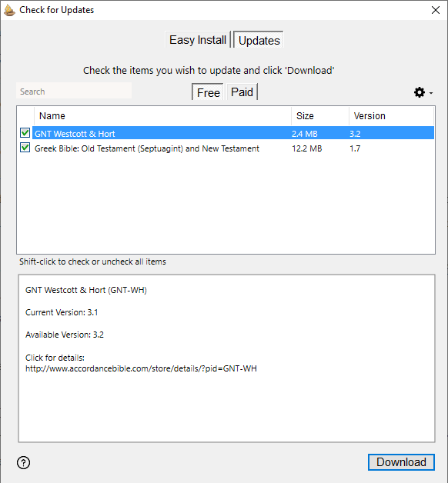
Task: Uncheck the Greek Bible Septuagint checkbox
Action: click(x=25, y=148)
